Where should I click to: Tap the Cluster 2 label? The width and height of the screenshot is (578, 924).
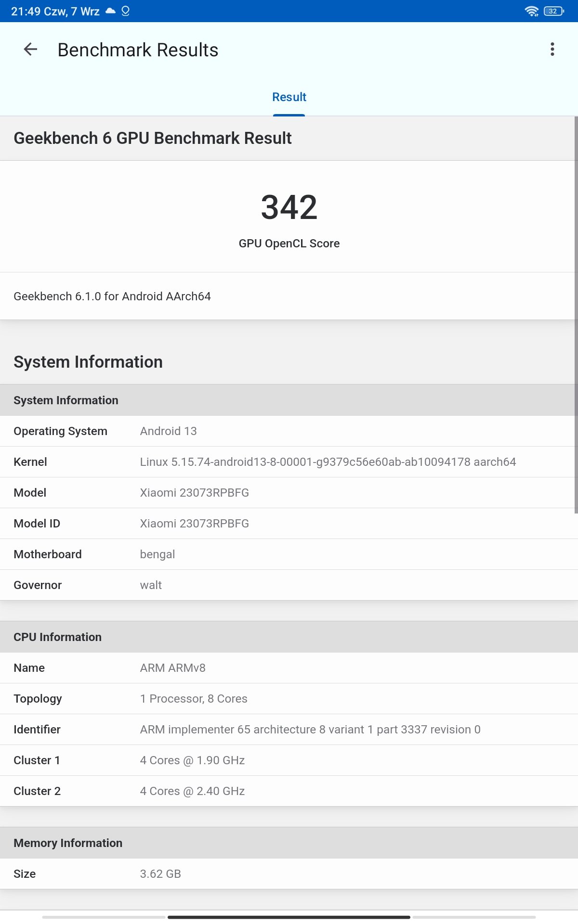pyautogui.click(x=37, y=791)
